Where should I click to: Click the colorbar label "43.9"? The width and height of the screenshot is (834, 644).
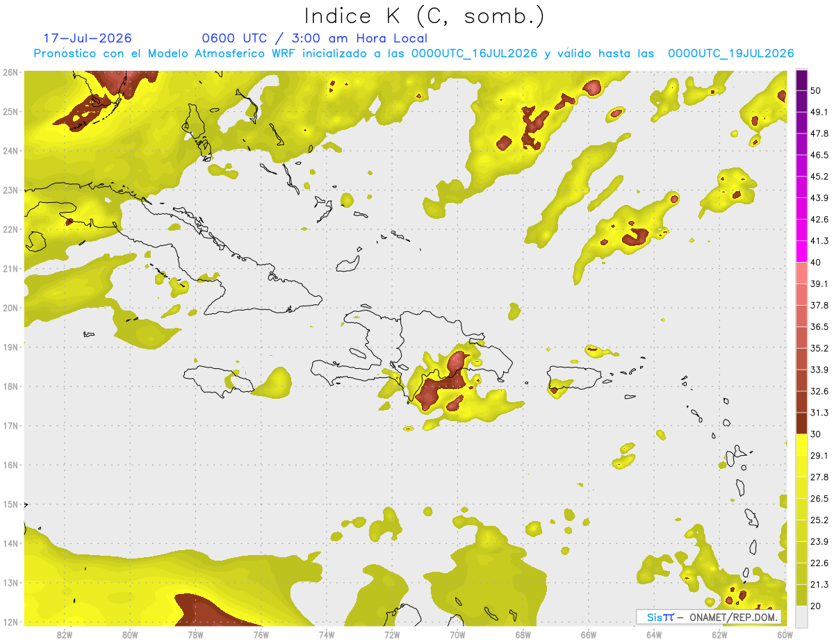819,197
